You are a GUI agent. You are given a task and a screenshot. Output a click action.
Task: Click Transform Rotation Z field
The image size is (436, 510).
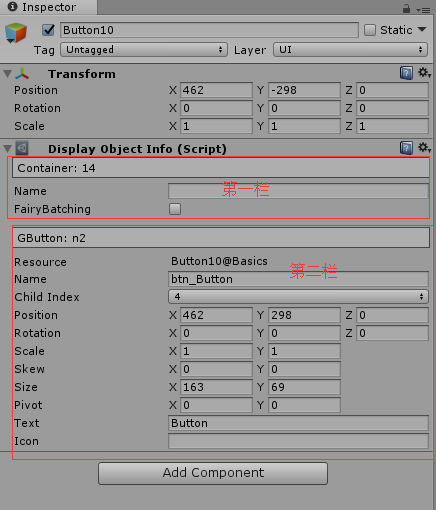(392, 108)
